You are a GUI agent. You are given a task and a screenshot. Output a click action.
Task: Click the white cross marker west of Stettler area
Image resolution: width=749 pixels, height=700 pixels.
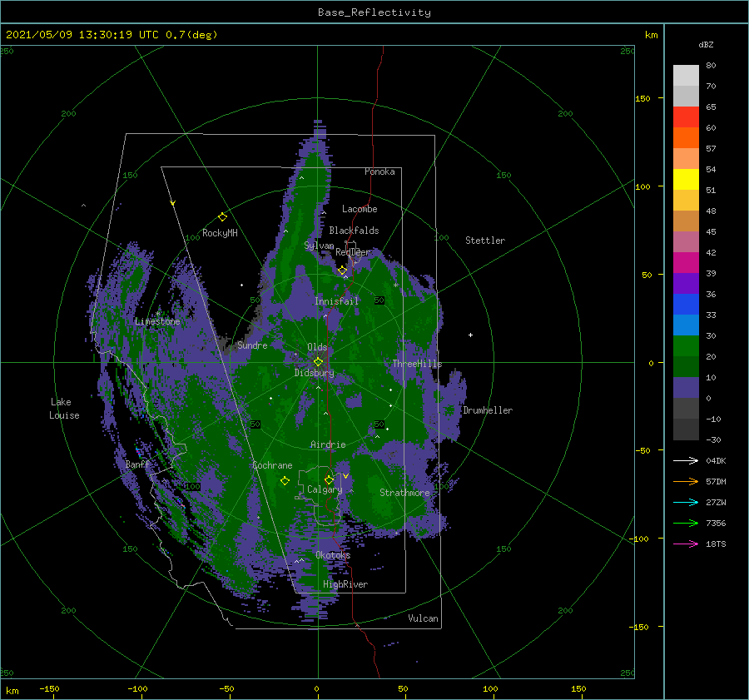[470, 335]
